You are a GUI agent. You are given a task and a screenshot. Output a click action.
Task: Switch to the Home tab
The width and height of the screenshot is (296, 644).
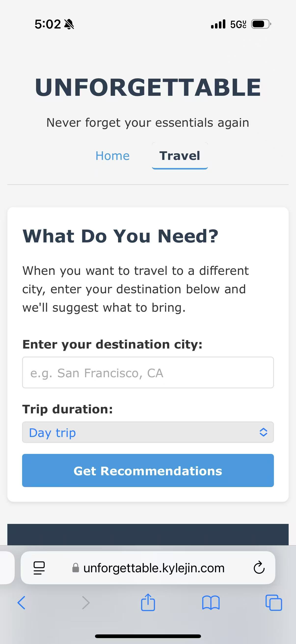pos(113,156)
